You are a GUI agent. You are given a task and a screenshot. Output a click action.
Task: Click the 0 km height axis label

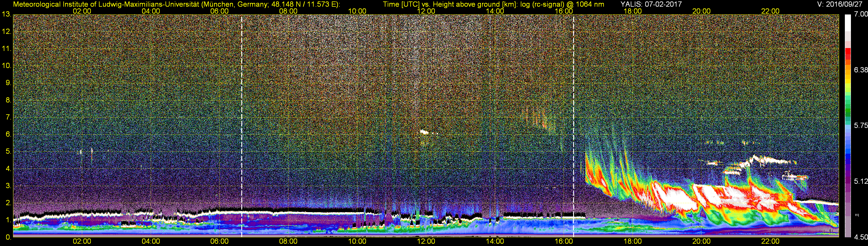(8, 237)
